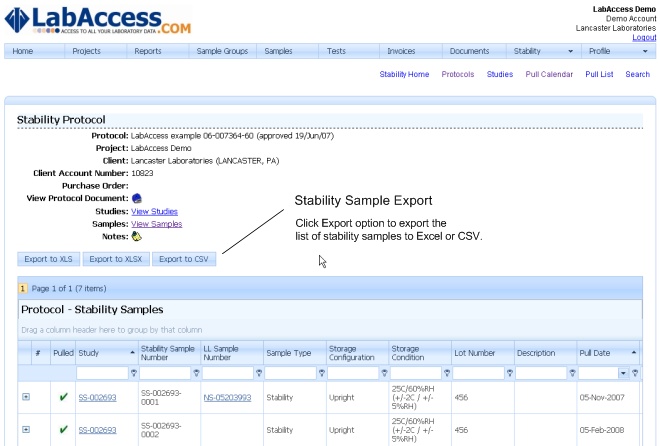Open the View Protocol Document icon

pos(137,198)
